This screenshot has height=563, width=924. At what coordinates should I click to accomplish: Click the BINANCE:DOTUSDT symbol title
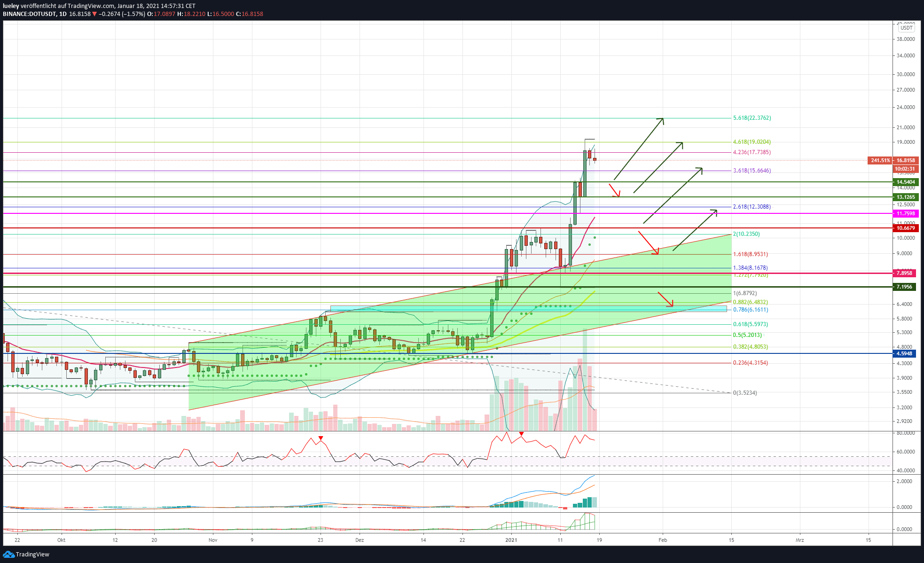point(30,14)
